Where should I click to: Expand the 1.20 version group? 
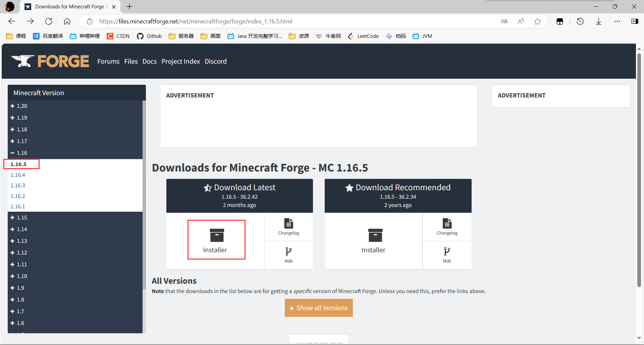[x=19, y=106]
